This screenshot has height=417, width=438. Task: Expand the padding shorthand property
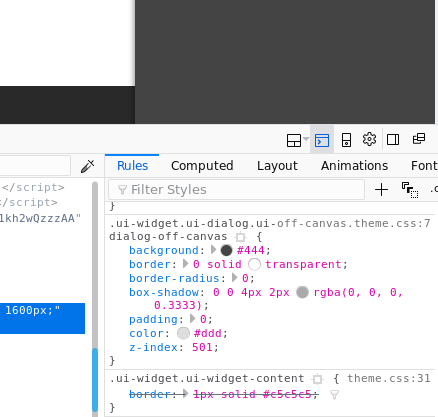coord(192,319)
